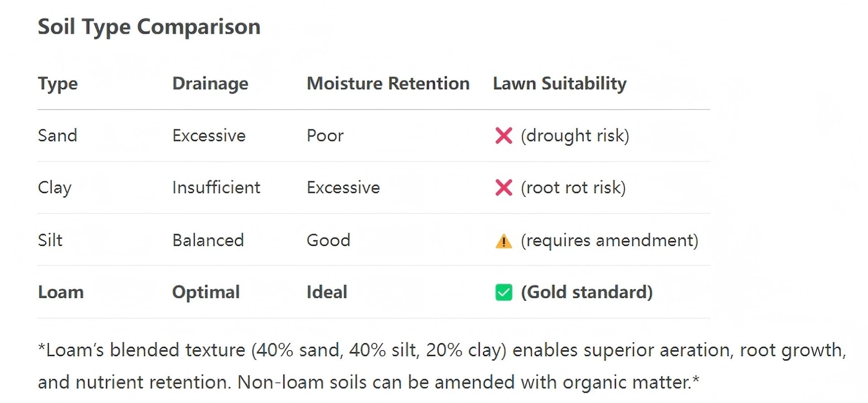868x403 pixels.
Task: Click the (Gold standard) text
Action: coord(587,292)
